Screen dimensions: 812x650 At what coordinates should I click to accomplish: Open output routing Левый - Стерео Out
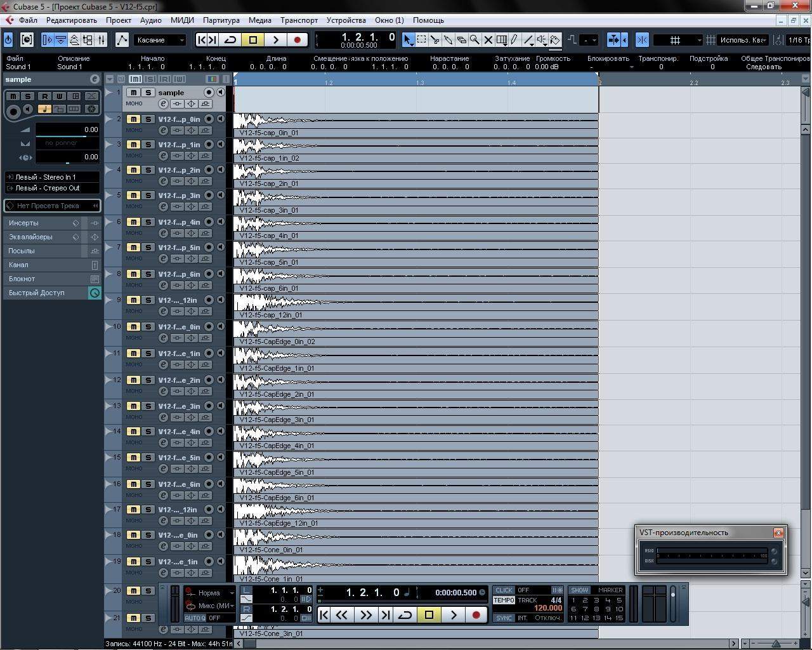(52, 188)
